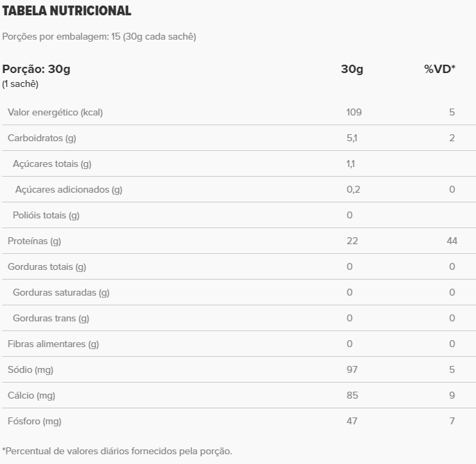The height and width of the screenshot is (464, 476).
Task: Click the Gorduras totais (g) label
Action: (x=47, y=266)
